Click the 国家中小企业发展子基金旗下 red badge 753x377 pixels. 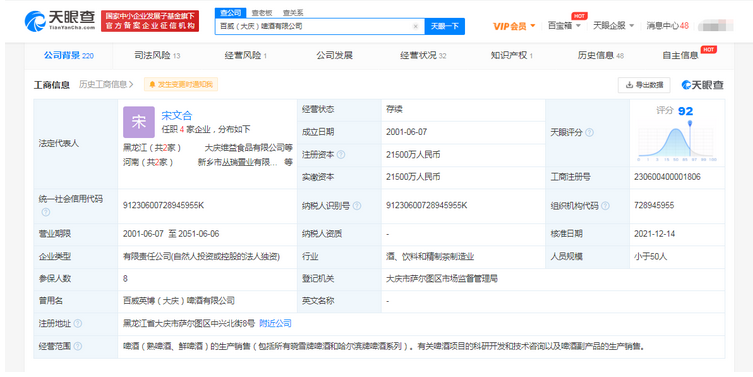coord(150,21)
